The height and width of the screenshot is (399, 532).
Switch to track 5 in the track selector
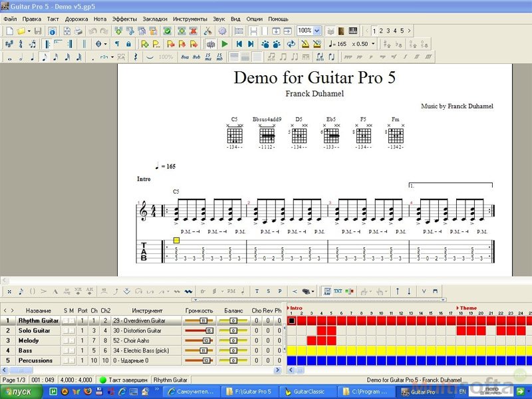coord(402,31)
